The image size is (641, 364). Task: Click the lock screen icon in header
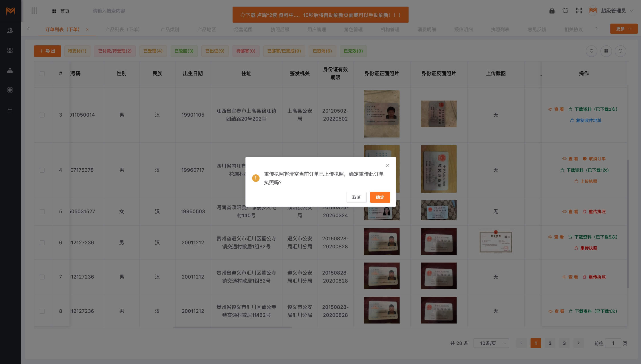click(552, 11)
